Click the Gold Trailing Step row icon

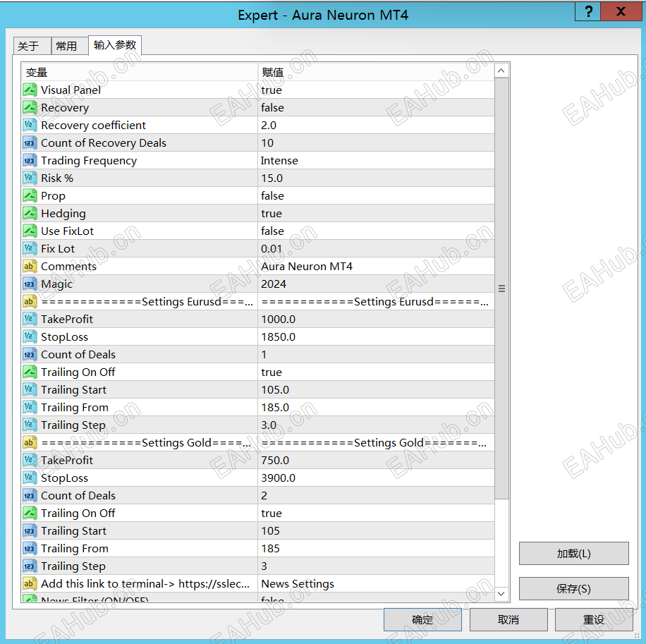[x=30, y=566]
